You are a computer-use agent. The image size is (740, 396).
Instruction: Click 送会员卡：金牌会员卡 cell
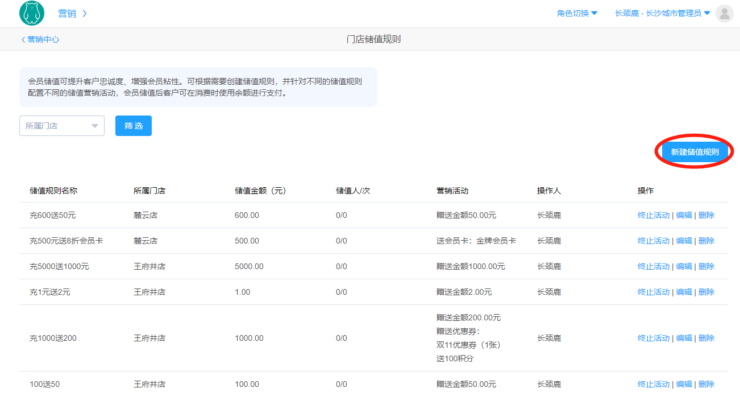click(x=476, y=241)
